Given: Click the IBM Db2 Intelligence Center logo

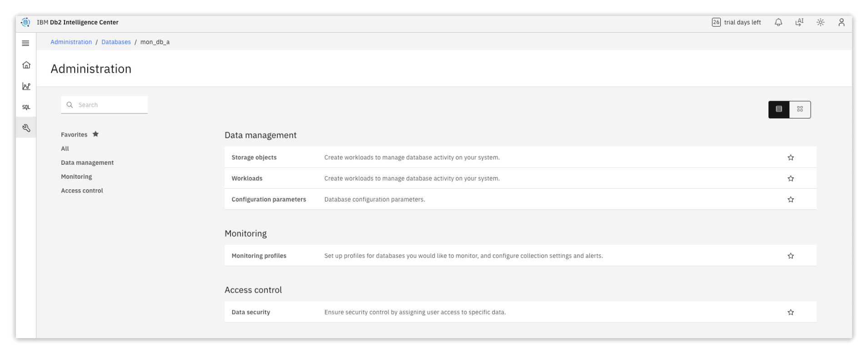Looking at the screenshot, I should click(x=26, y=22).
